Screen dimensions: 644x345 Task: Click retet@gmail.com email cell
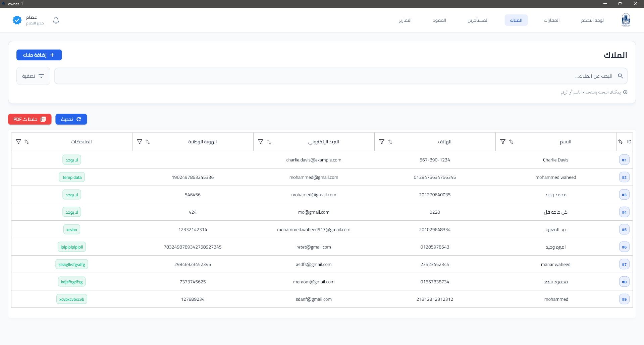coord(314,247)
